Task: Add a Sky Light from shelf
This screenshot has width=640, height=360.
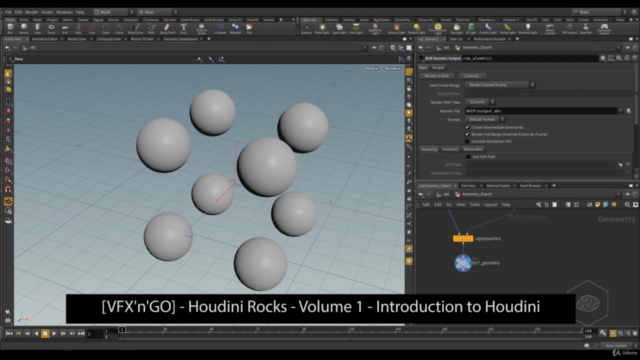Action: [x=456, y=28]
